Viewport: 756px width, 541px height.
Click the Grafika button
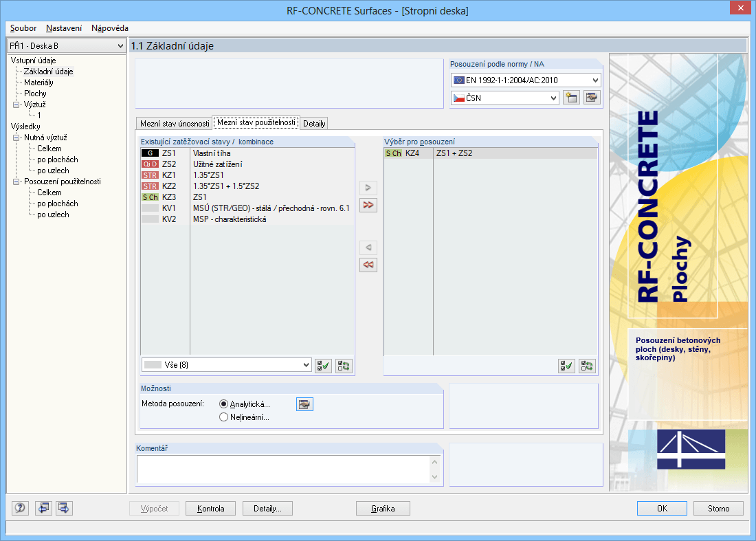[383, 508]
